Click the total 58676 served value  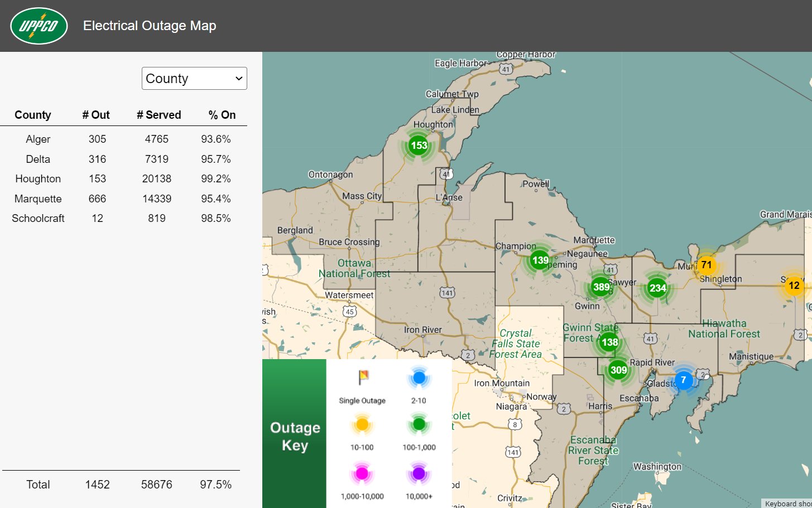coord(157,485)
